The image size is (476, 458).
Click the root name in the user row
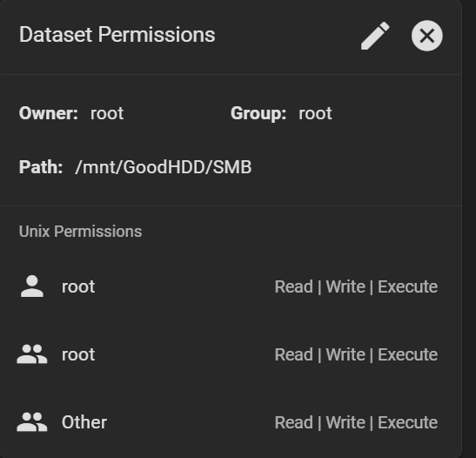pos(78,286)
